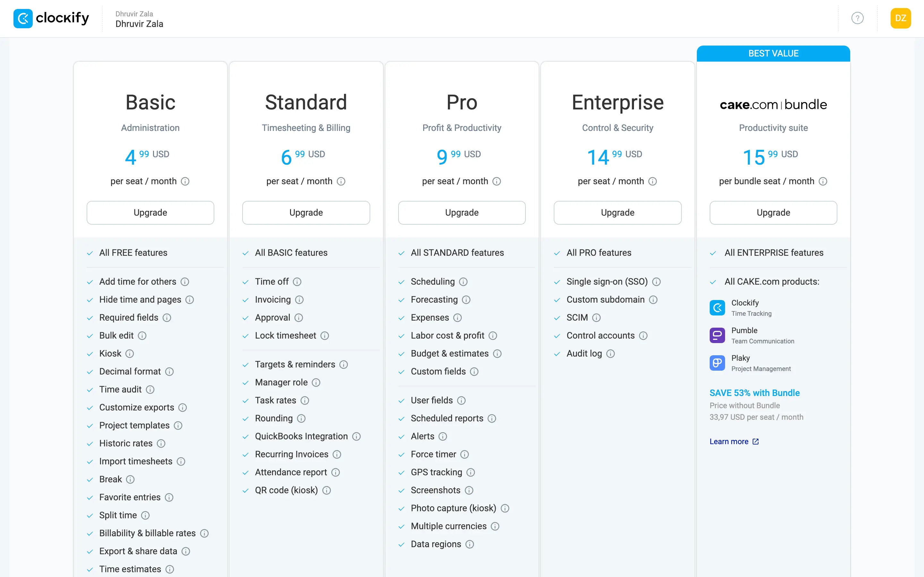
Task: Click info icon next to Standard per seat / month
Action: [341, 181]
